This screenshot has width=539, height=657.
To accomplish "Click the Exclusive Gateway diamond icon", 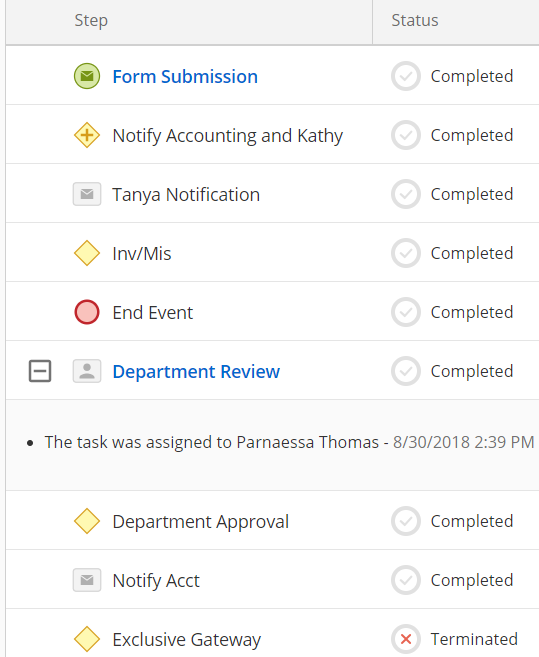I will click(x=87, y=639).
